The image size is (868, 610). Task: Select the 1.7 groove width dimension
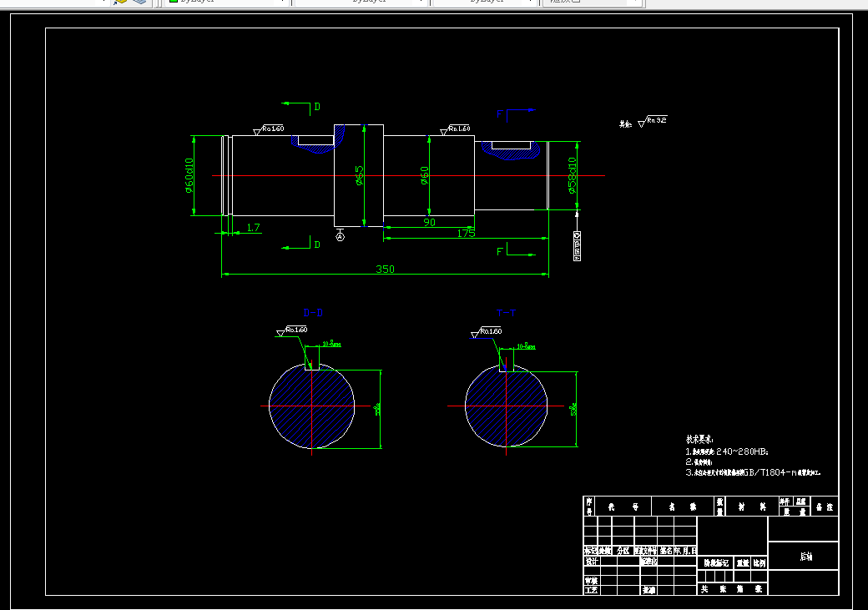tap(253, 228)
